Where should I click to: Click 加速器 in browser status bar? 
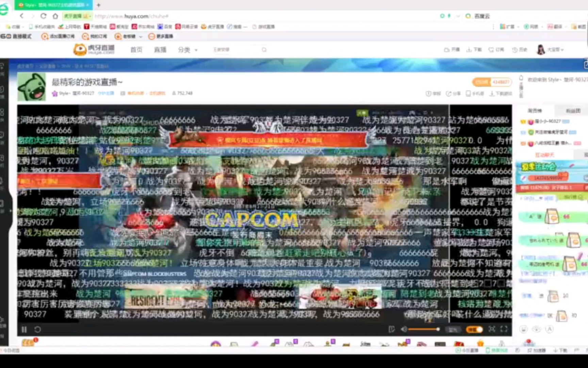click(x=537, y=350)
